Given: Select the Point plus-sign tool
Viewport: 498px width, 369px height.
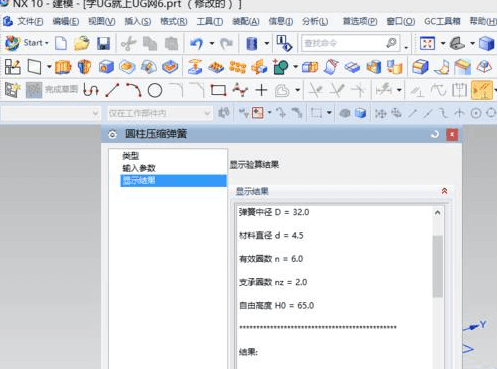Looking at the screenshot, I should coord(262,90).
